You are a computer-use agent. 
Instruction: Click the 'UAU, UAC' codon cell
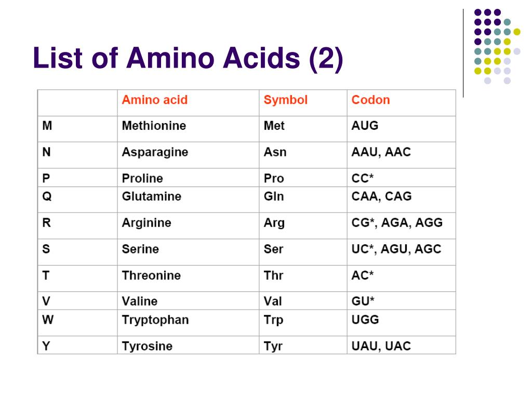pyautogui.click(x=402, y=345)
